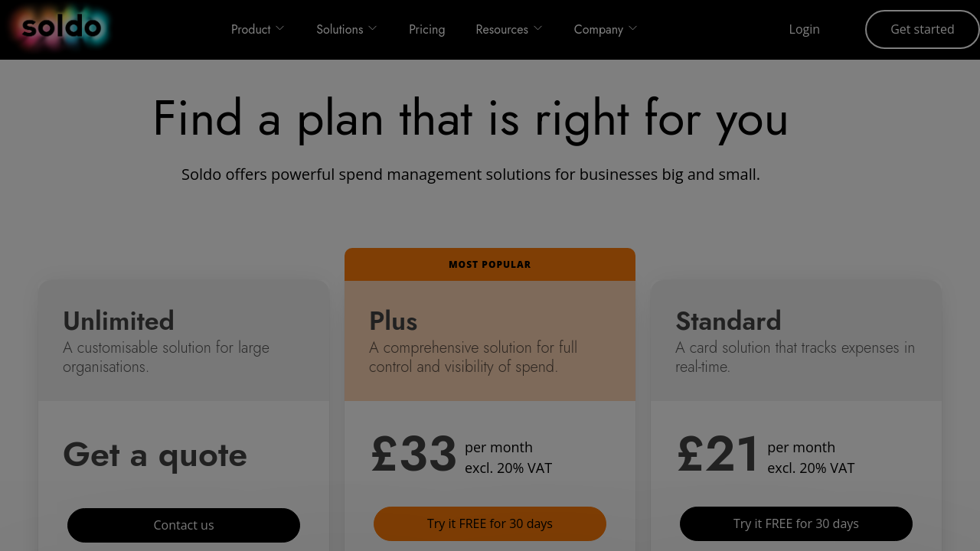This screenshot has height=551, width=980.
Task: Expand the Solutions menu chevron
Action: click(x=373, y=28)
